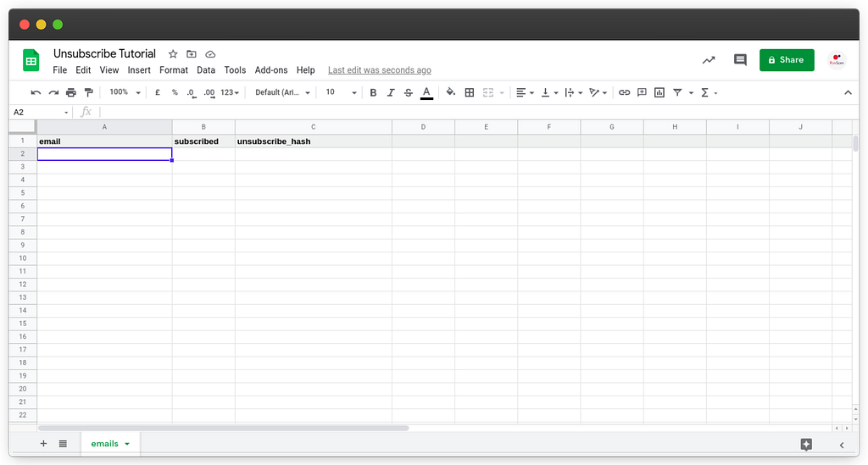
Task: Click the Insert comment icon
Action: (642, 92)
